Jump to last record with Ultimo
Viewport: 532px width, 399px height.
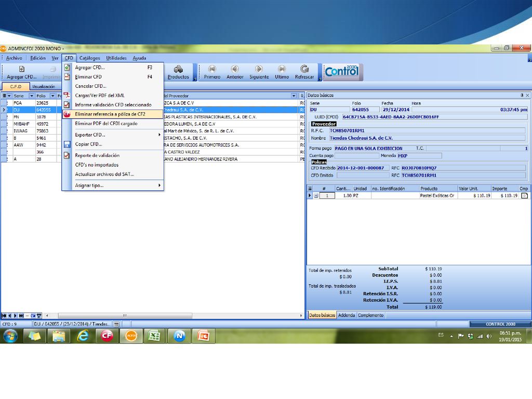click(282, 72)
